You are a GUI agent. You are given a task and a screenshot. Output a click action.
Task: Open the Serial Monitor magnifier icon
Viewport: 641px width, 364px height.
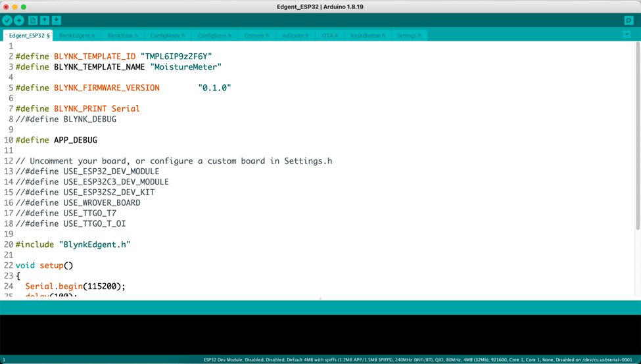click(629, 20)
